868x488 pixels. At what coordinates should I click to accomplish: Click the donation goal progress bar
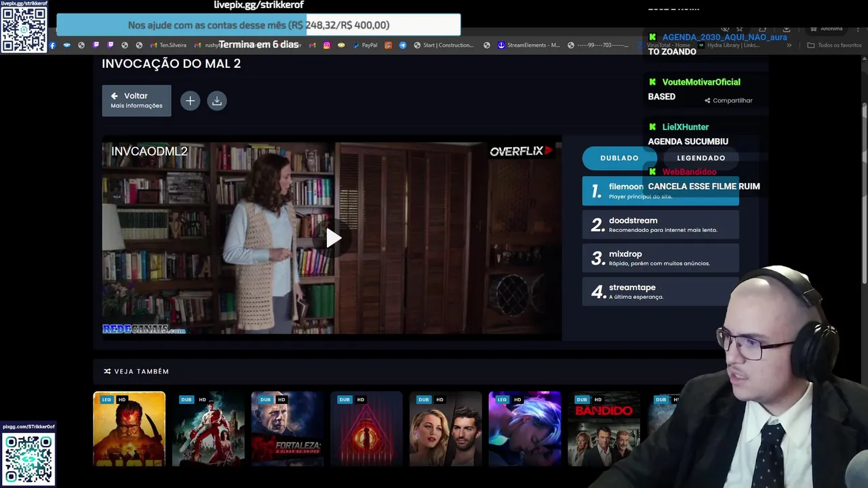pos(258,25)
